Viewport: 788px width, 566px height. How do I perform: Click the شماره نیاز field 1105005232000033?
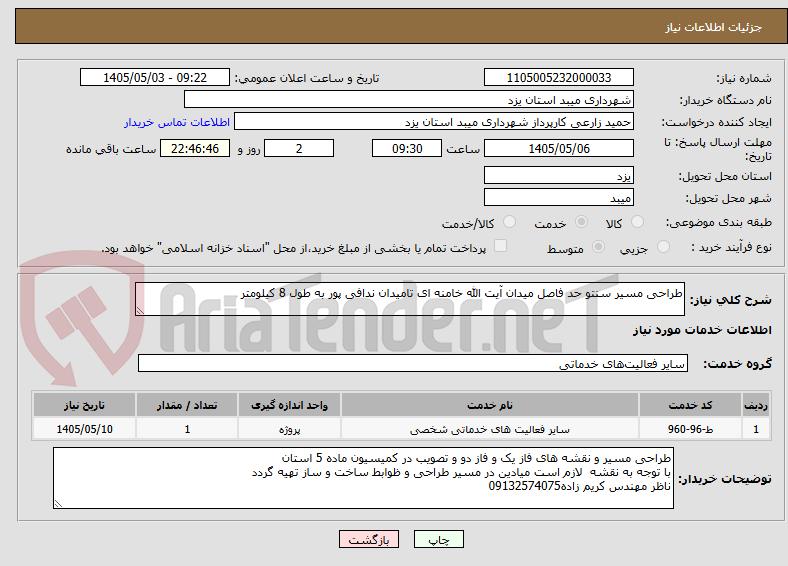point(558,77)
